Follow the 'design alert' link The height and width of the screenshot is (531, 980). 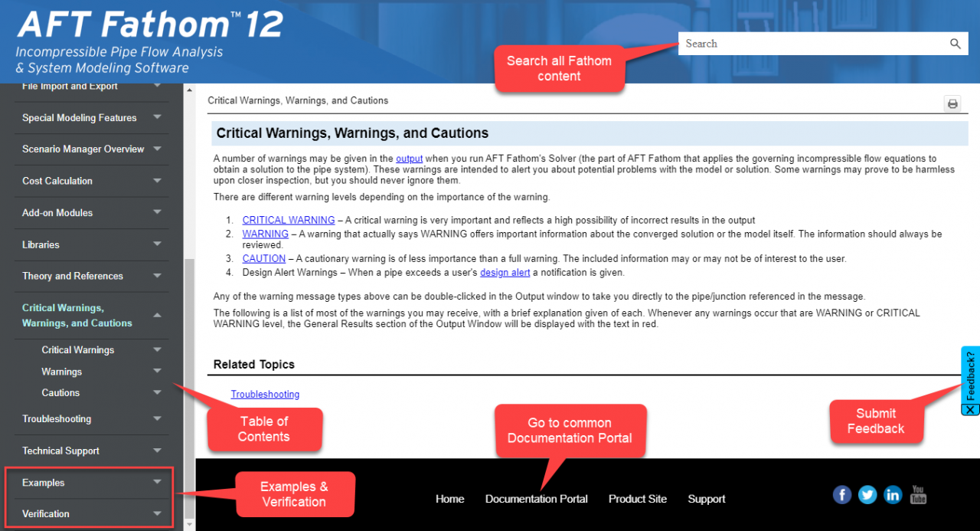[x=505, y=272]
